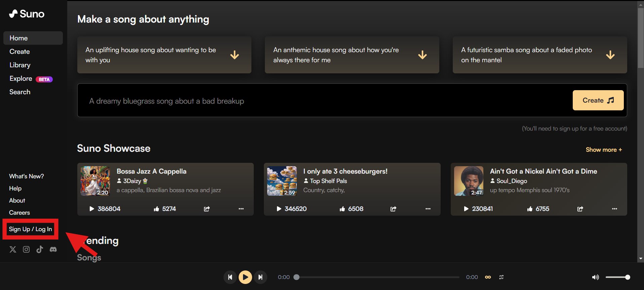Open more options for Bossa Jazz A Cappella
The image size is (644, 290).
coord(241,209)
